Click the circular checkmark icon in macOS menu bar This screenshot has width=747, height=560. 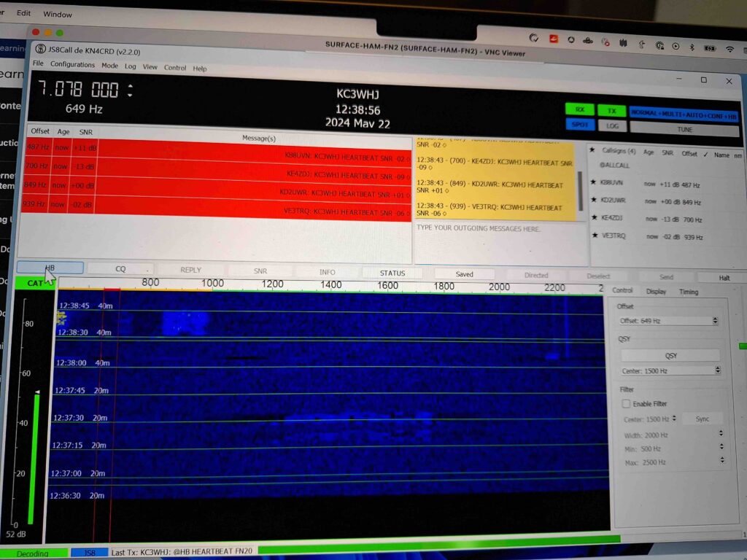[533, 38]
